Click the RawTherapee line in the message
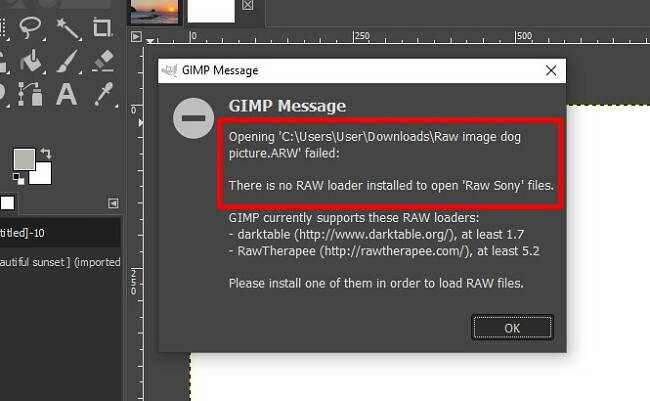The width and height of the screenshot is (650, 401). coord(384,251)
